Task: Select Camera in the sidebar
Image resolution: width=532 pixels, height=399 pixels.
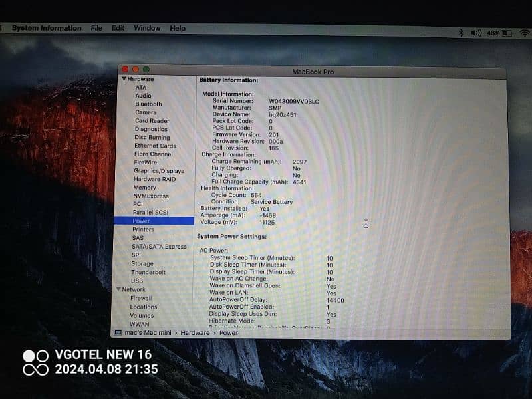Action: click(146, 112)
